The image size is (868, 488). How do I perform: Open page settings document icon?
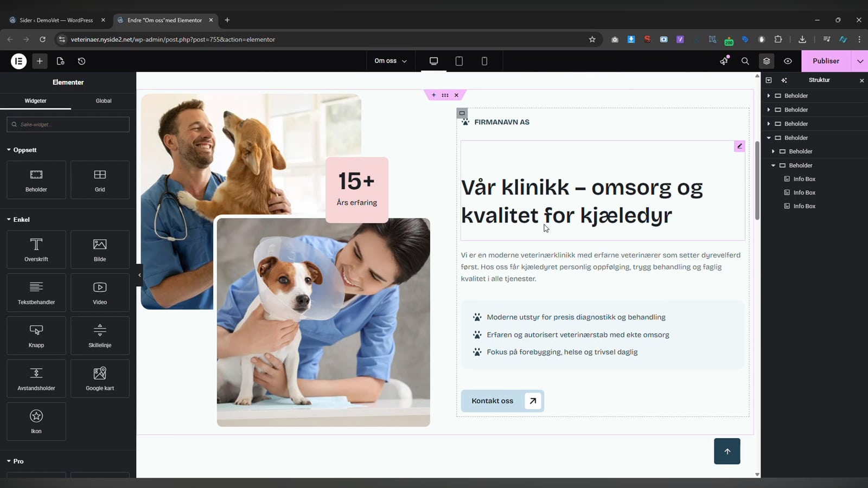coord(60,61)
